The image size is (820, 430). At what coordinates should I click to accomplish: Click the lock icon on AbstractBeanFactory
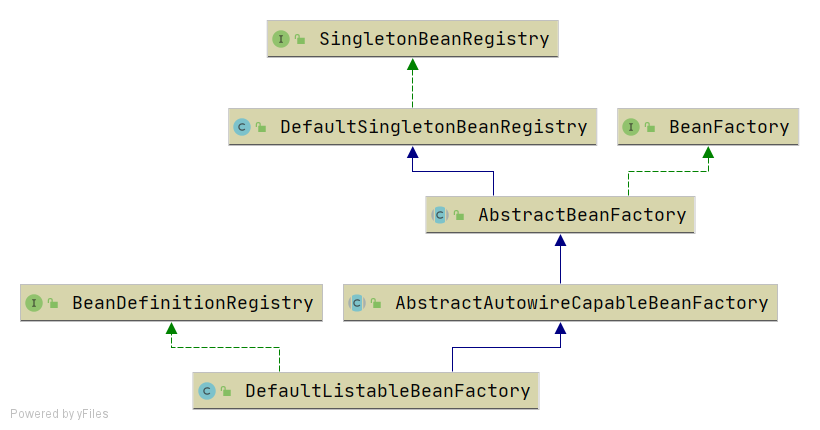coord(459,215)
